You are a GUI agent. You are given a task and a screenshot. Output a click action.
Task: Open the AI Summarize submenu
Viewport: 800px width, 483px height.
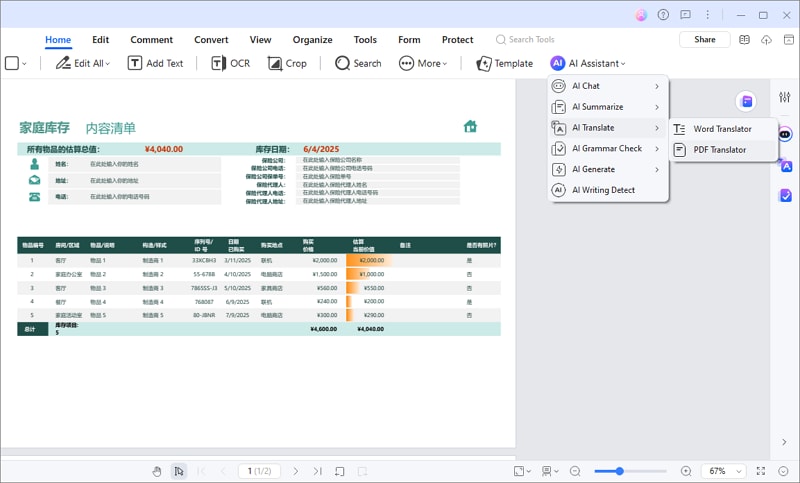point(608,107)
